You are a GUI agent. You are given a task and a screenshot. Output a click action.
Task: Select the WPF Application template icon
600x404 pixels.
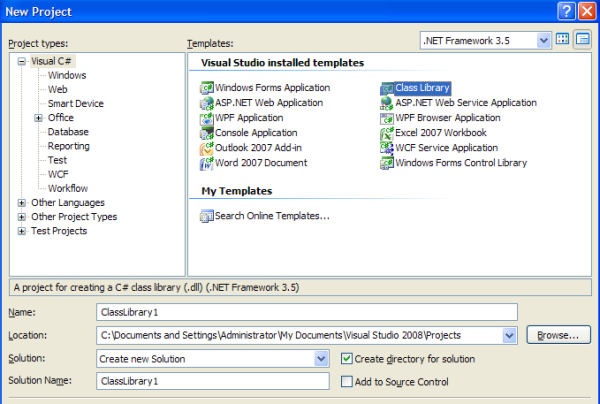207,118
